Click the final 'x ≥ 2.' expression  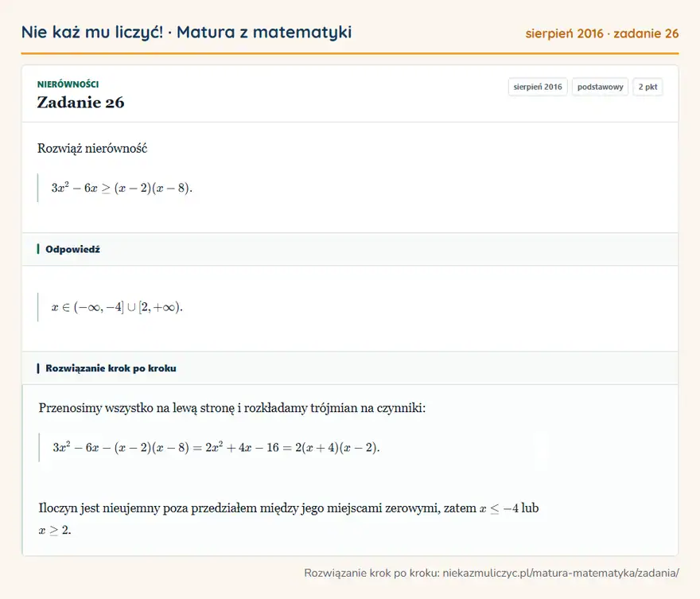tap(55, 531)
